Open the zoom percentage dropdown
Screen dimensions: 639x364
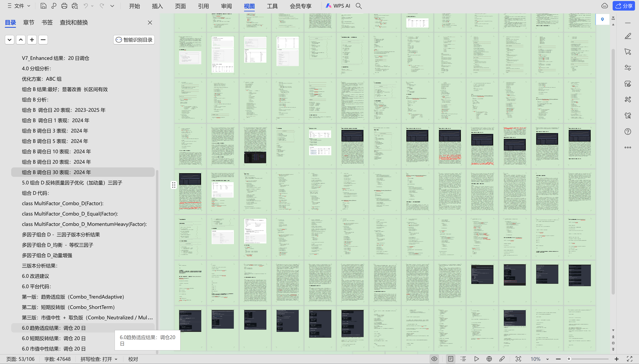(548, 359)
